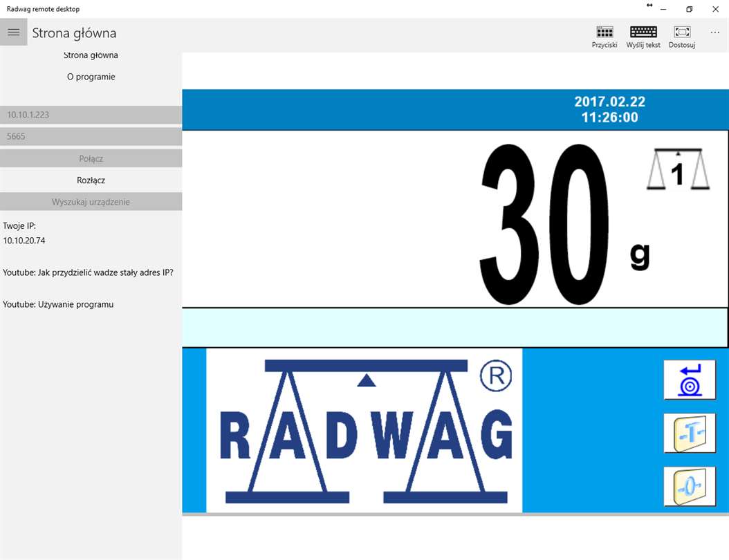729x560 pixels.
Task: Click the date and time 2017.02.22 header
Action: pos(609,110)
